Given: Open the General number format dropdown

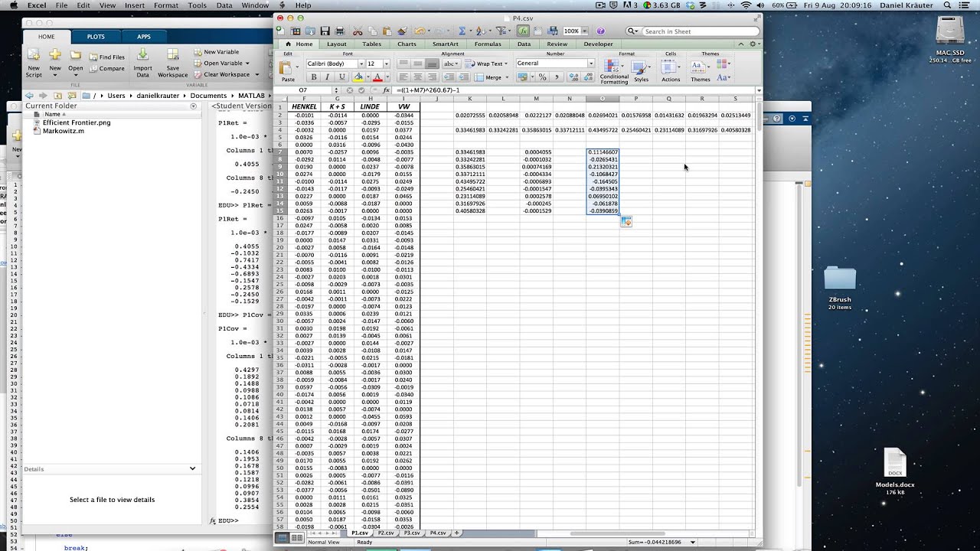Looking at the screenshot, I should coord(591,64).
